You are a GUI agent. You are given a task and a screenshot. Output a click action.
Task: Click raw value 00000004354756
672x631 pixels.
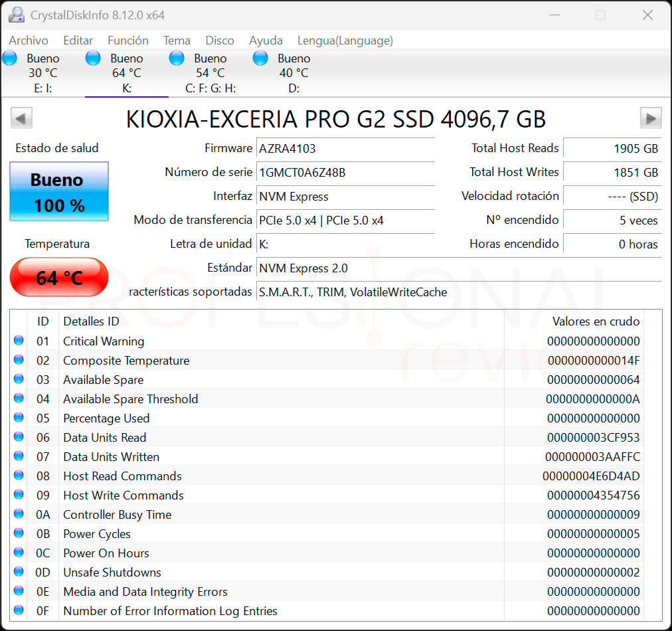(x=594, y=496)
